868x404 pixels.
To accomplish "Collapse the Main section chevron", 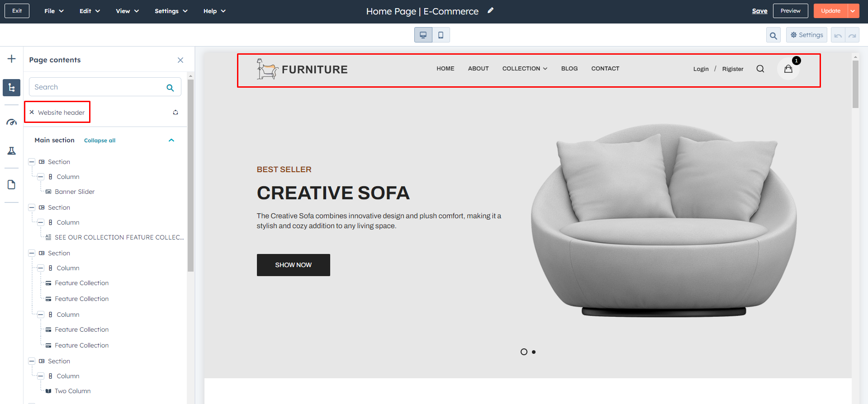I will [171, 140].
